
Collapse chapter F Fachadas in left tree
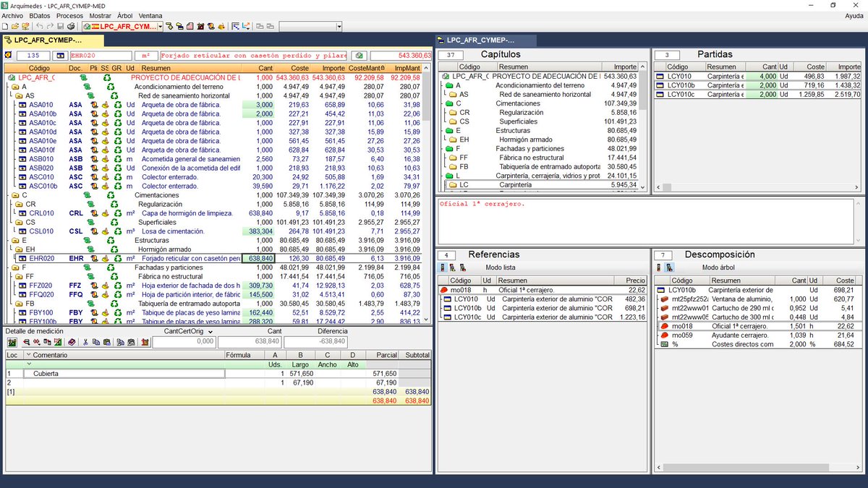click(x=16, y=267)
